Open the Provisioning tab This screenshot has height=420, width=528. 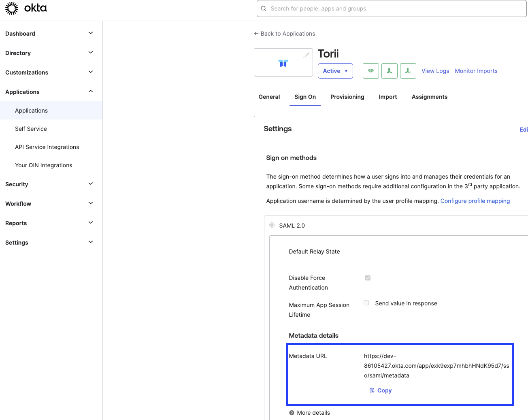[x=347, y=97]
